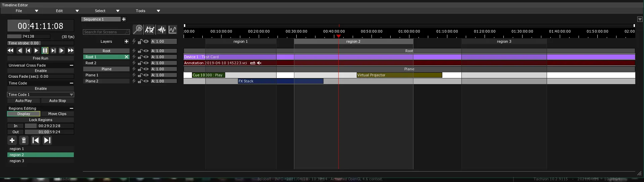Hide the Root 2 layer eye
Image resolution: width=644 pixels, height=182 pixels.
tap(146, 63)
